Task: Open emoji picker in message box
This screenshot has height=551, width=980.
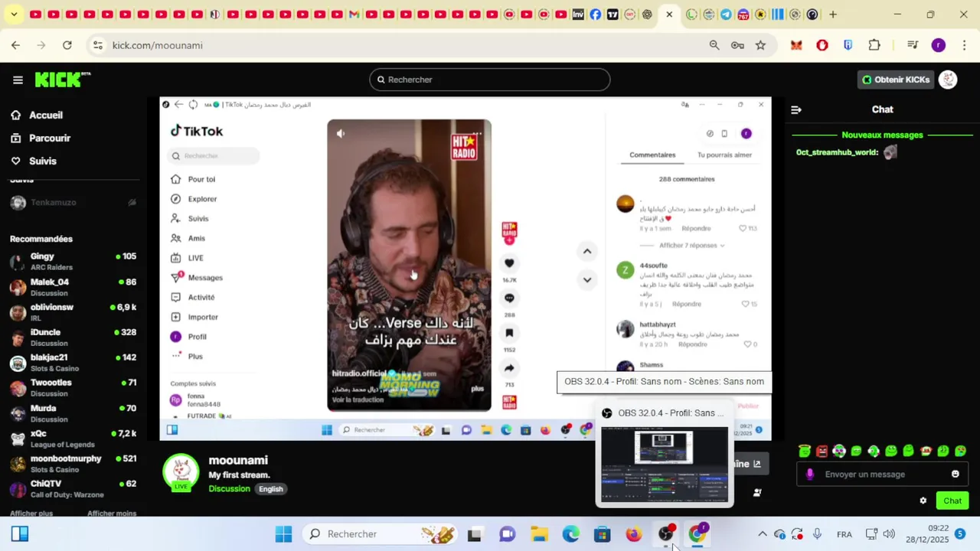Action: (x=955, y=474)
